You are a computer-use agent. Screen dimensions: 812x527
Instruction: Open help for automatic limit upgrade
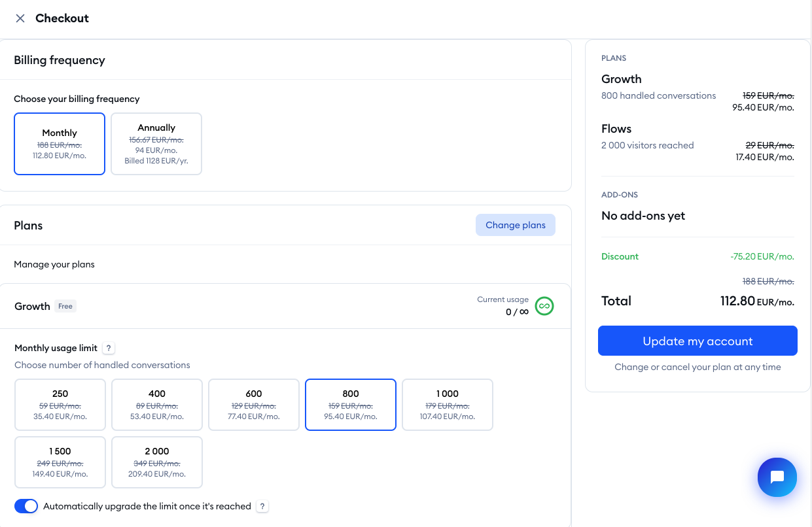[x=262, y=506]
